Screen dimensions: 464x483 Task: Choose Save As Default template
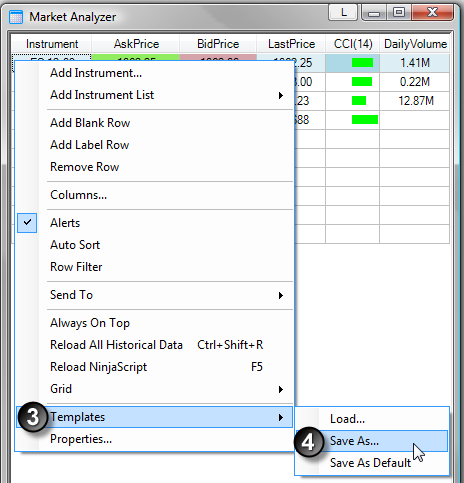point(372,463)
